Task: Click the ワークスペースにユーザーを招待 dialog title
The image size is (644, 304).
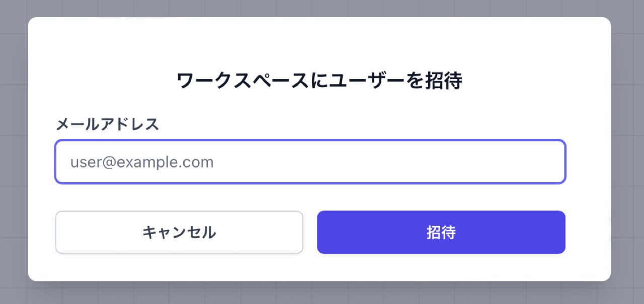Action: pyautogui.click(x=319, y=81)
